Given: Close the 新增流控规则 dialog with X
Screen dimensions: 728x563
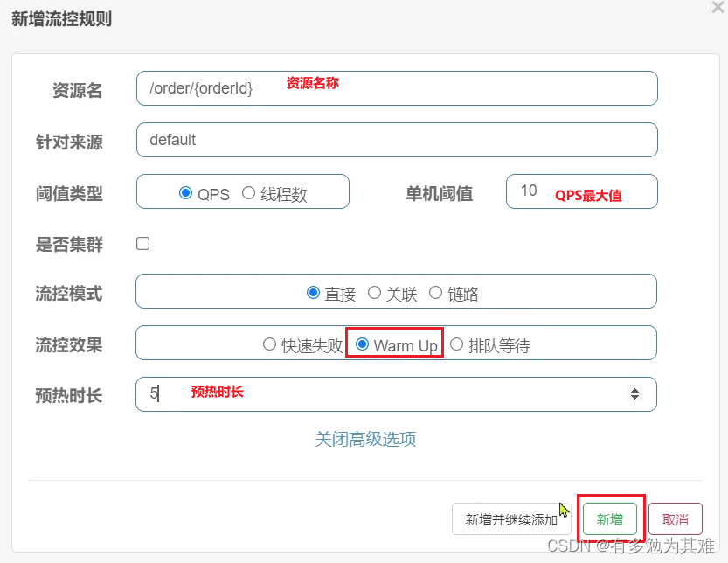Looking at the screenshot, I should 718,6.
